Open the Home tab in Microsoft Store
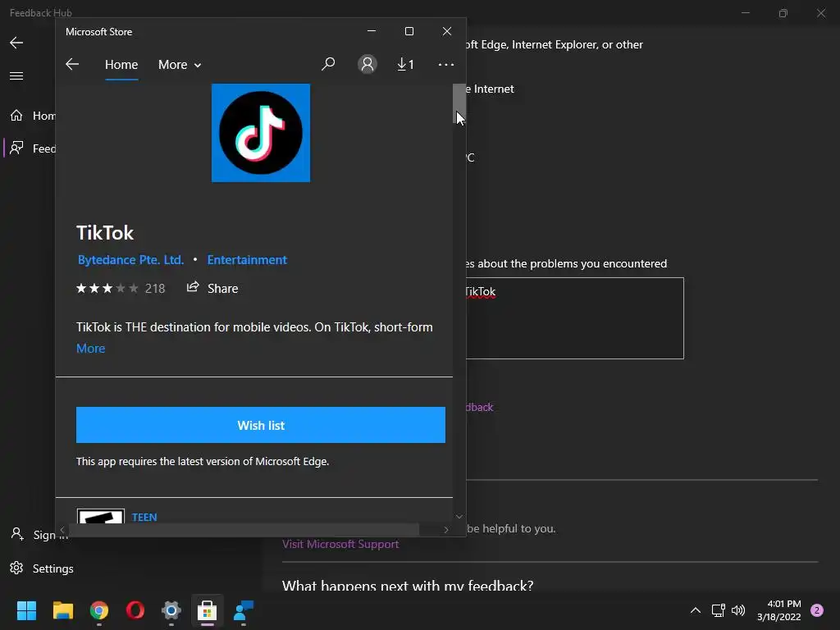This screenshot has width=840, height=630. (121, 64)
